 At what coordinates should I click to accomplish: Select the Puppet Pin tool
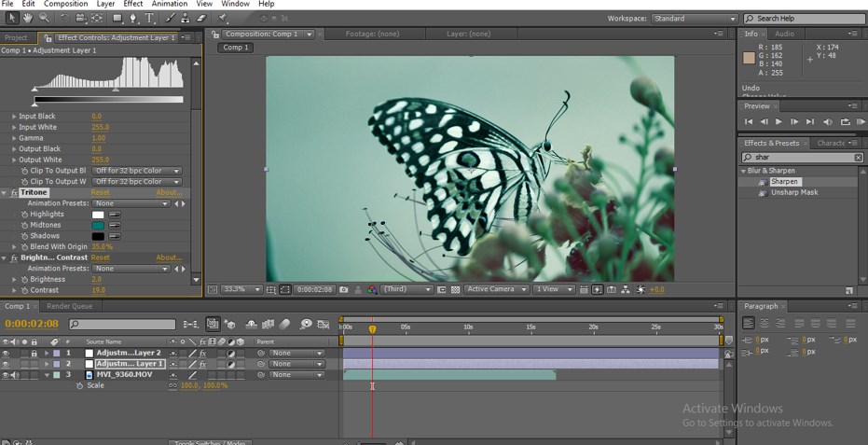[x=223, y=18]
